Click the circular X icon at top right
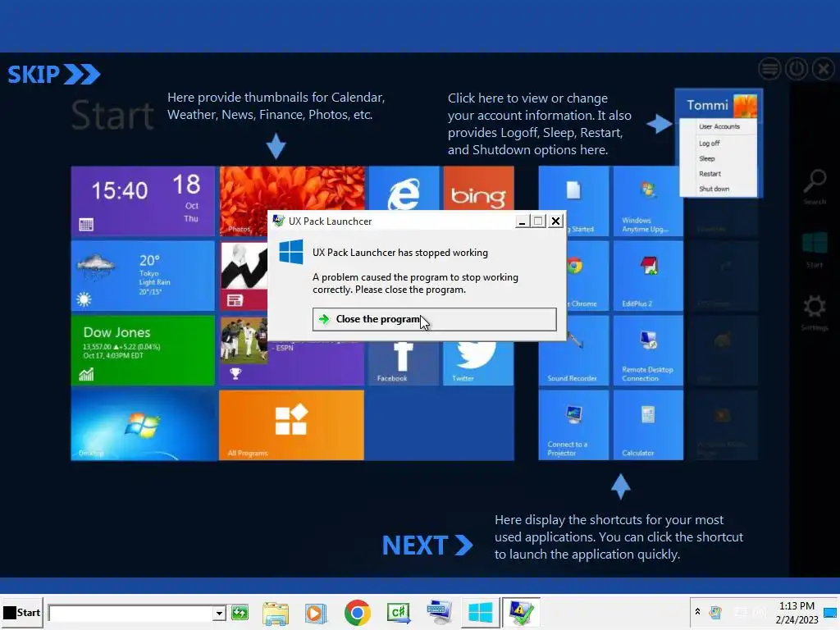This screenshot has width=840, height=630. [x=824, y=69]
